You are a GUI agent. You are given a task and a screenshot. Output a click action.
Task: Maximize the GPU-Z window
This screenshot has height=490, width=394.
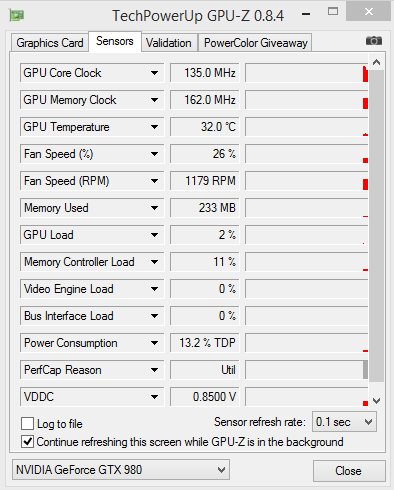click(333, 12)
